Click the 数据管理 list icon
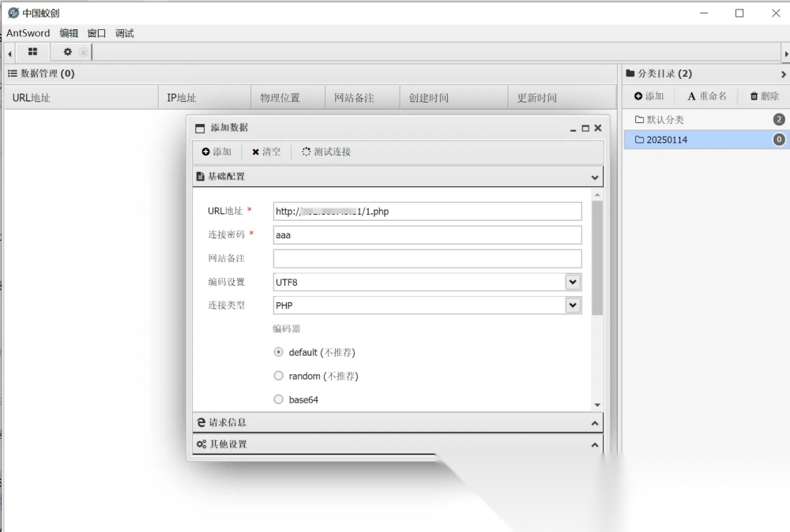Viewport: 790px width, 532px height. 13,73
